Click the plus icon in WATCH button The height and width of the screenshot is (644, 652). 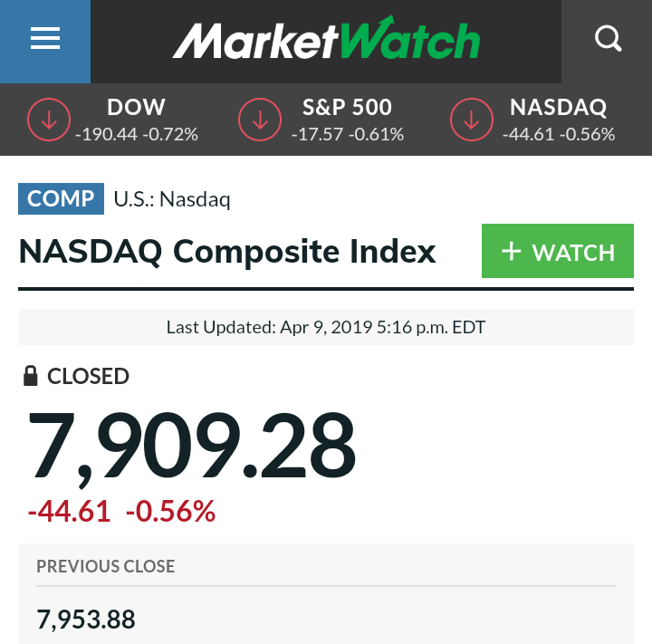pyautogui.click(x=511, y=251)
